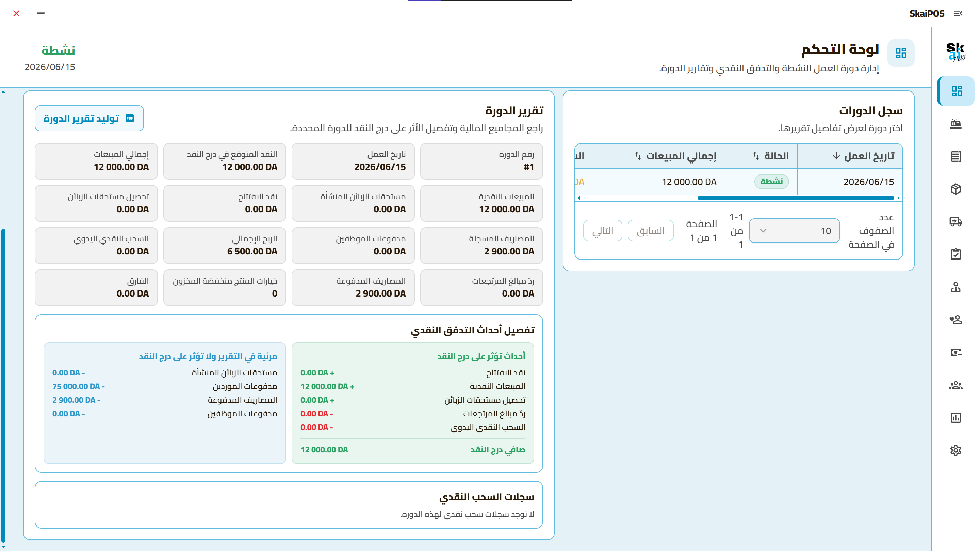The height and width of the screenshot is (551, 980).
Task: Click the خيارات المنتج منخفضة المخزون card
Action: click(225, 288)
